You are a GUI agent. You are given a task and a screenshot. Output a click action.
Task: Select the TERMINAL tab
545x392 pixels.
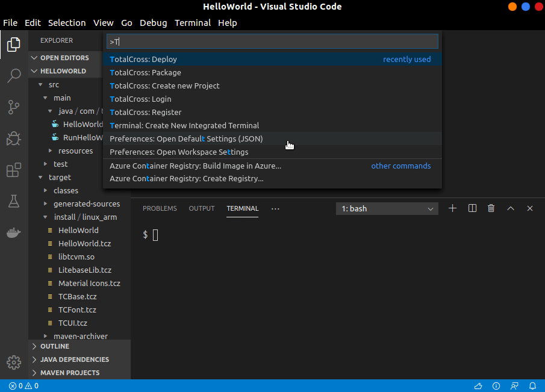tap(243, 208)
